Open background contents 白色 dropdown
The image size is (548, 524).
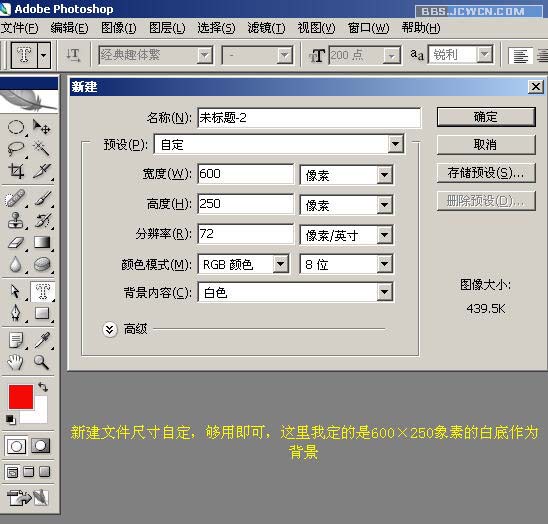point(384,292)
